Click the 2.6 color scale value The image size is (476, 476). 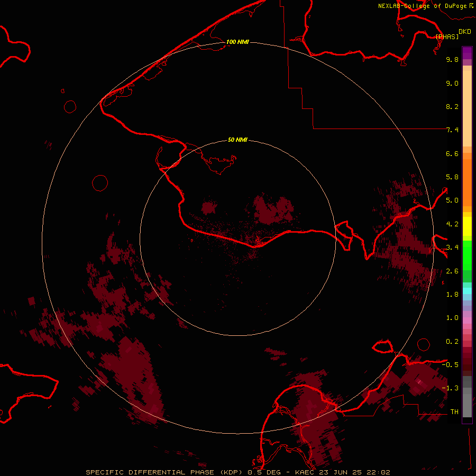pyautogui.click(x=452, y=271)
